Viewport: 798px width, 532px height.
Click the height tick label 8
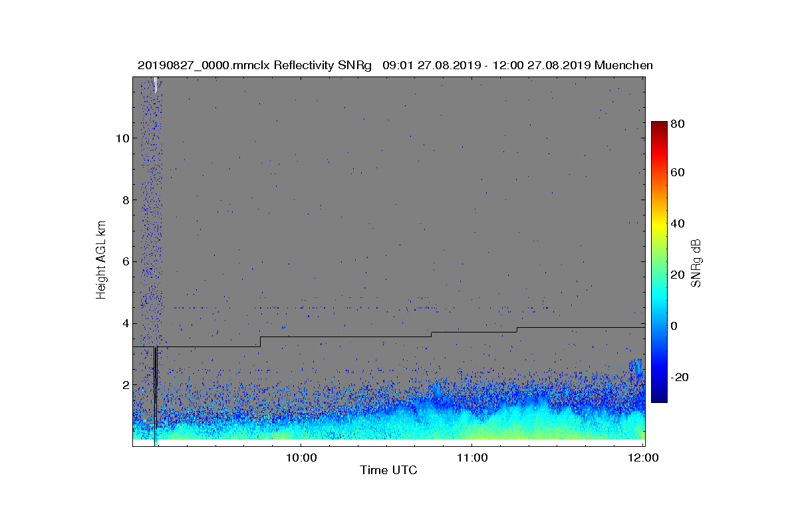tap(124, 199)
